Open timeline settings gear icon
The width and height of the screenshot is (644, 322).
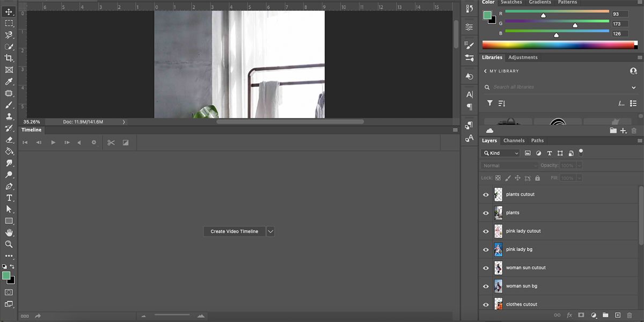coord(94,143)
